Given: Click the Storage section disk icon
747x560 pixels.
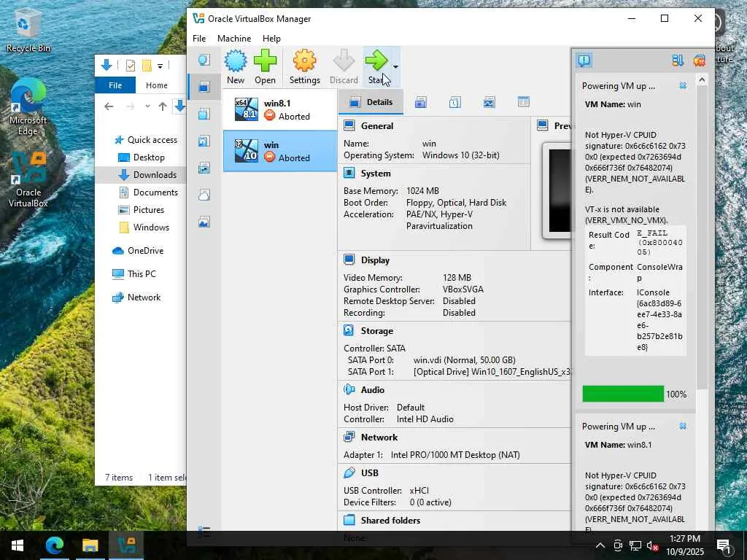Looking at the screenshot, I should coord(349,330).
